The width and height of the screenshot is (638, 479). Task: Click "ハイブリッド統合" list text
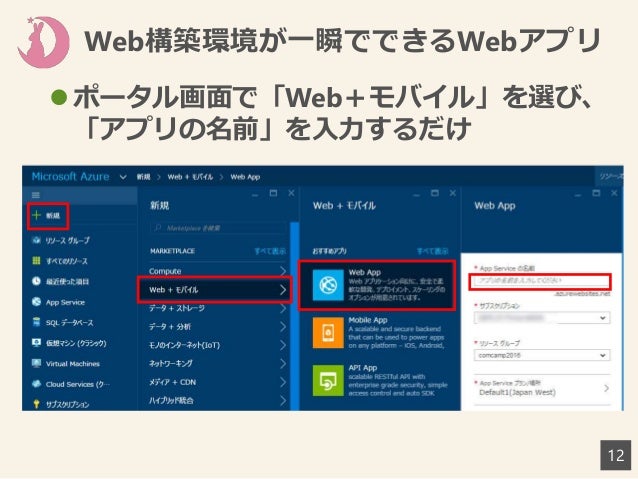[x=171, y=400]
